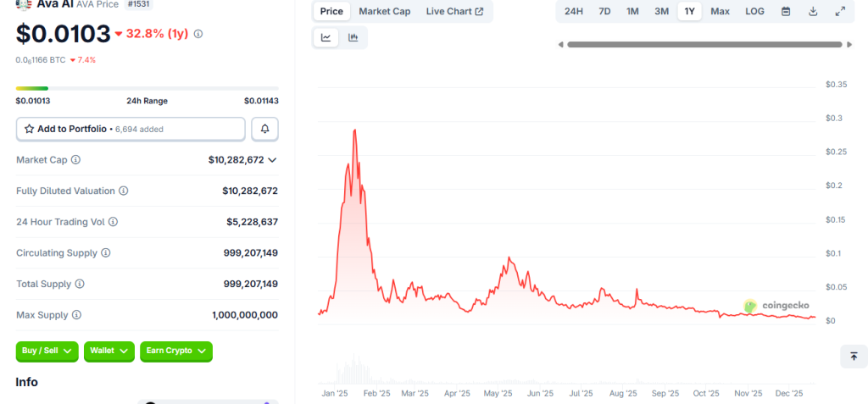The image size is (868, 404).
Task: Open the Earn Crypto dropdown
Action: [175, 351]
